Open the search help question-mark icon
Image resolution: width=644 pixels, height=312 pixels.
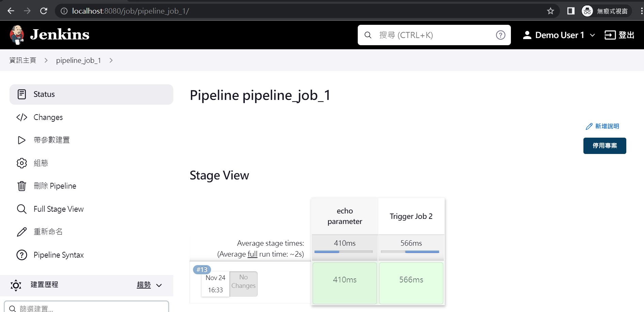[x=500, y=35]
